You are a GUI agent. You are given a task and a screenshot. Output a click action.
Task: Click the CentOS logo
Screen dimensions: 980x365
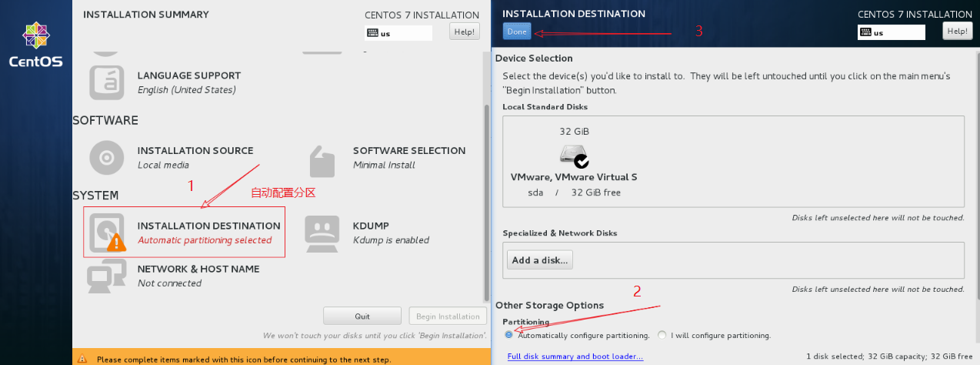tap(35, 45)
